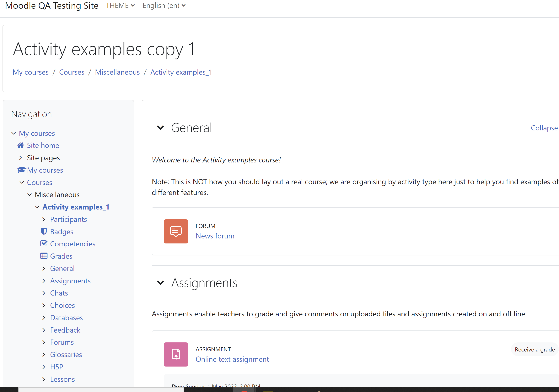The width and height of the screenshot is (559, 392).
Task: Open Activity examples_1 in navigation
Action: (76, 207)
